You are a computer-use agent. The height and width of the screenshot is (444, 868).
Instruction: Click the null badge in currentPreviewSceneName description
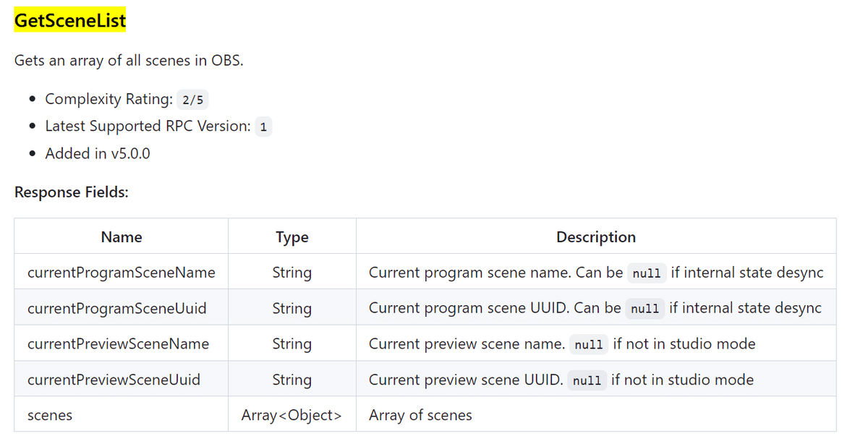click(x=589, y=345)
